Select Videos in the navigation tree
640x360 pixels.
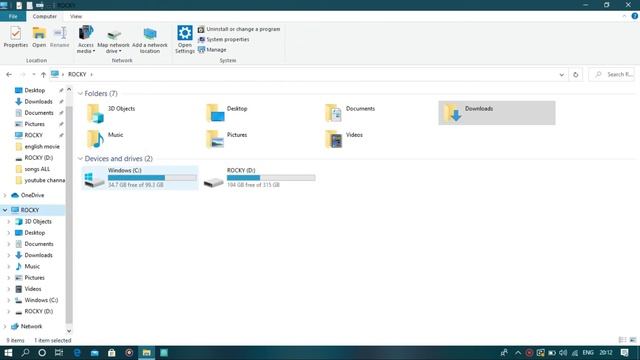coord(33,289)
